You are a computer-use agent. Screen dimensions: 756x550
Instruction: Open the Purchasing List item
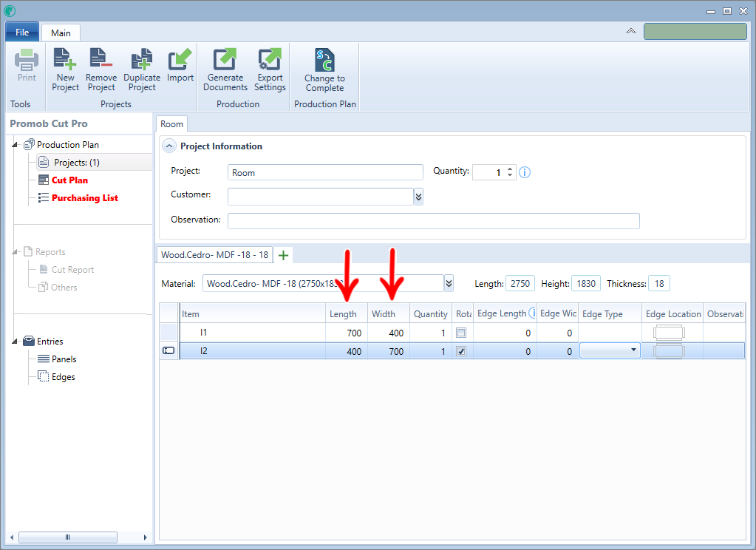(x=84, y=198)
